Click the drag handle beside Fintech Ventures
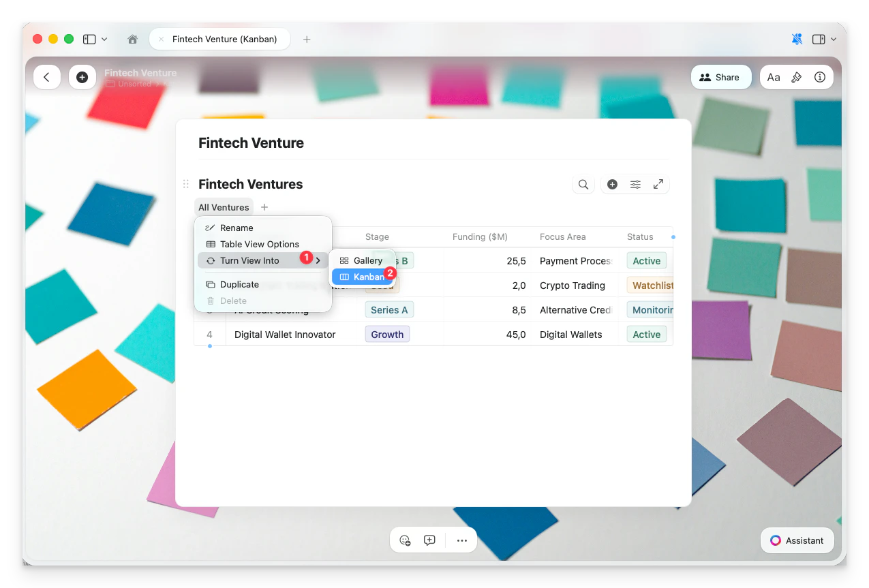Image resolution: width=869 pixels, height=588 pixels. (x=185, y=184)
